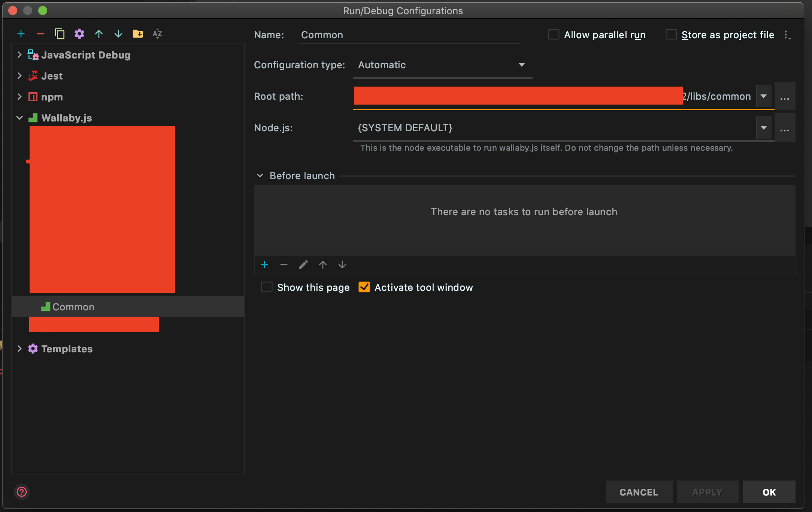Viewport: 812px width, 512px height.
Task: Move configuration down in list toolbar
Action: [118, 34]
